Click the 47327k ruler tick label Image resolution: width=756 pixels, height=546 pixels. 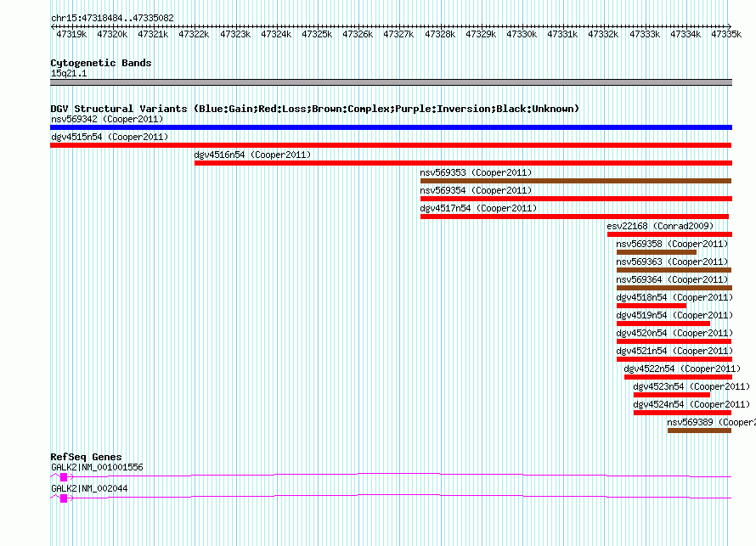click(x=398, y=34)
